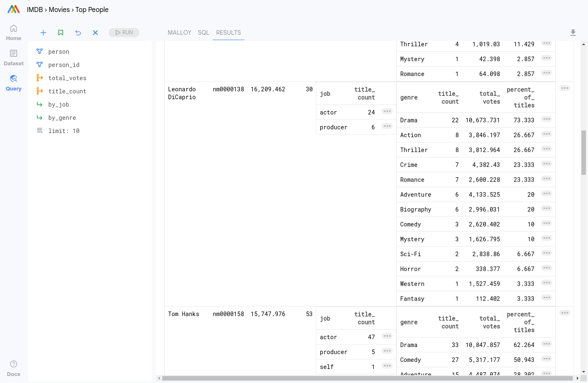
Task: Click the Malloy logo icon
Action: [14, 9]
